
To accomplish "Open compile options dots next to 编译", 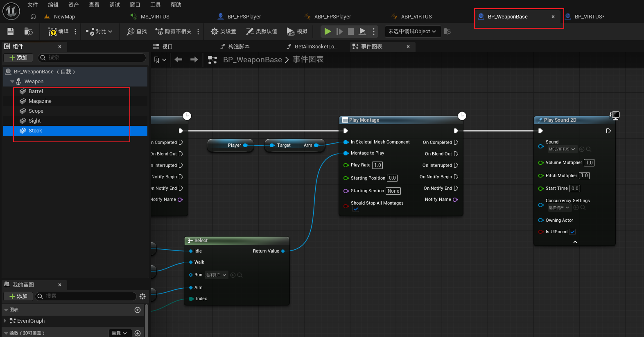I will click(75, 32).
